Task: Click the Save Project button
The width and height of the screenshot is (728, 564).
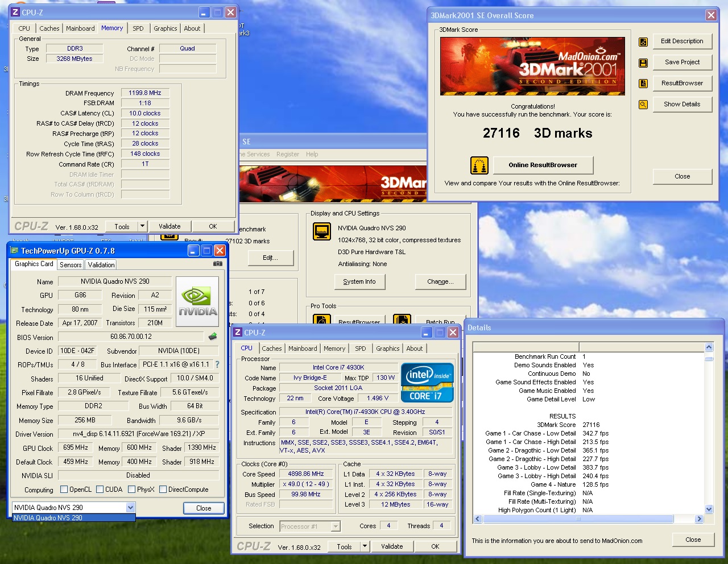Action: pos(682,63)
